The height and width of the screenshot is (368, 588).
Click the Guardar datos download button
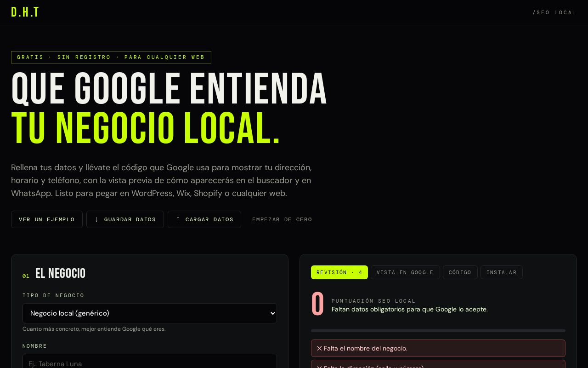(x=125, y=219)
